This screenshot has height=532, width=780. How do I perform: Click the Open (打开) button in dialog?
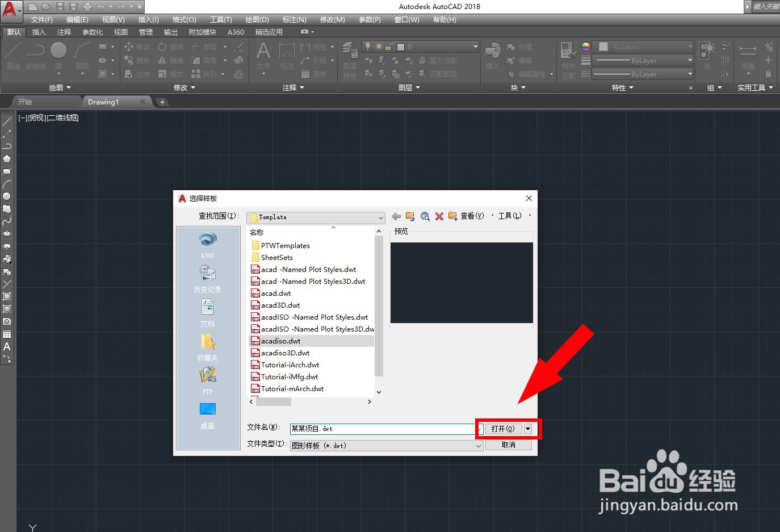pos(503,429)
